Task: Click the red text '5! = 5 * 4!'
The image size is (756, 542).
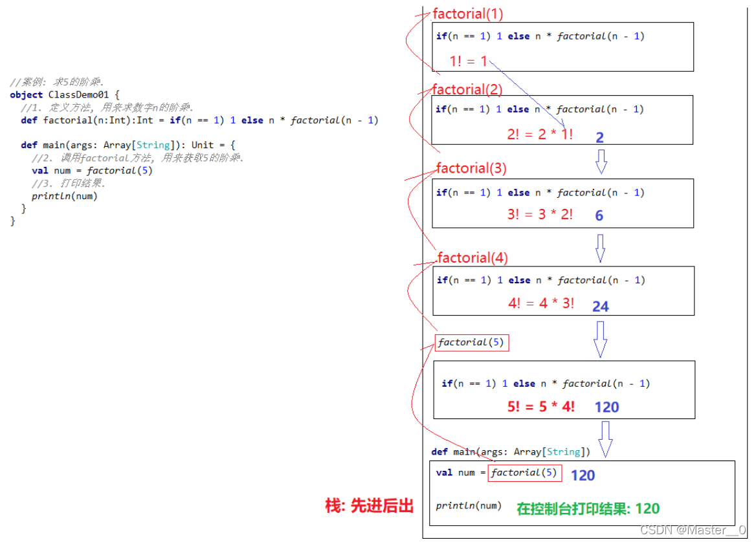Action: (x=541, y=407)
